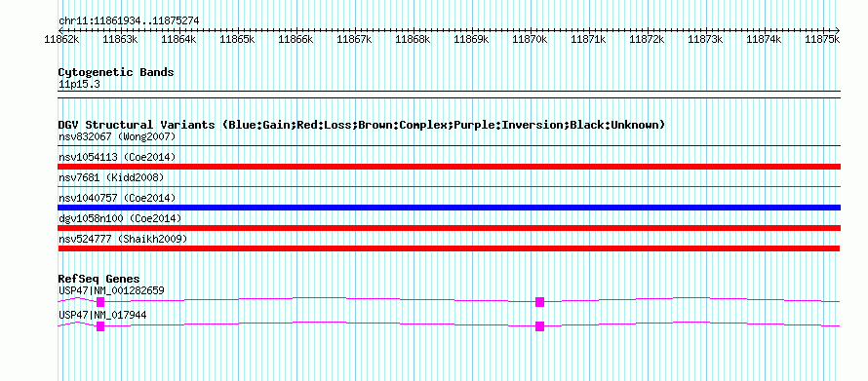
Task: Click the red nsv524777 loss bar
Action: pos(450,248)
